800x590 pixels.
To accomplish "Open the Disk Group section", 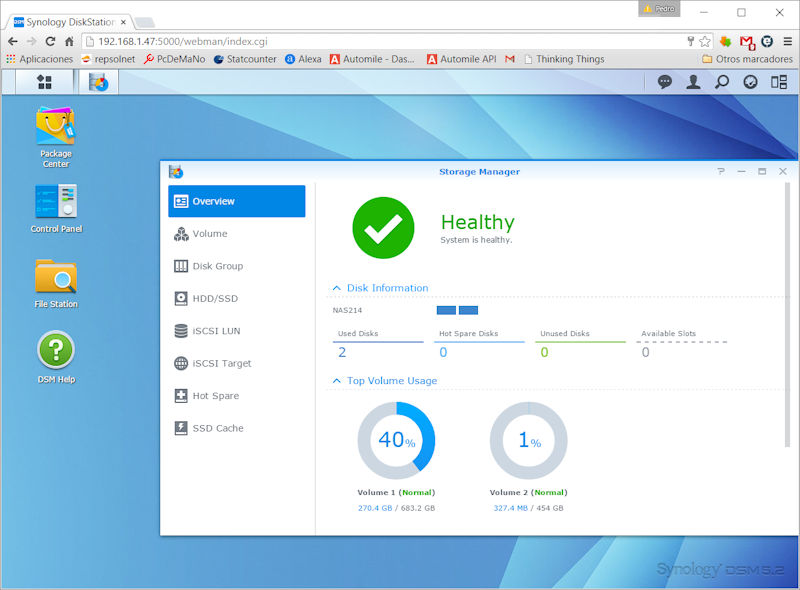I will [x=237, y=266].
